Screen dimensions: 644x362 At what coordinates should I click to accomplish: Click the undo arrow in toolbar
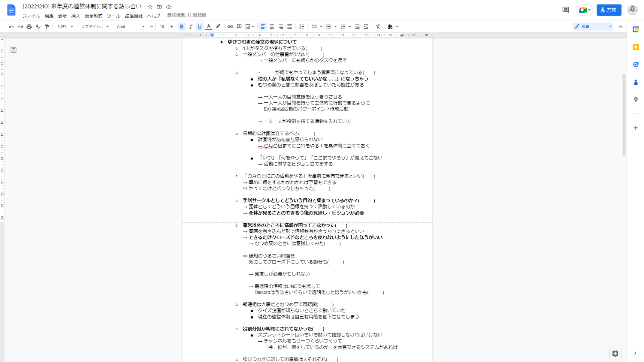[11, 27]
